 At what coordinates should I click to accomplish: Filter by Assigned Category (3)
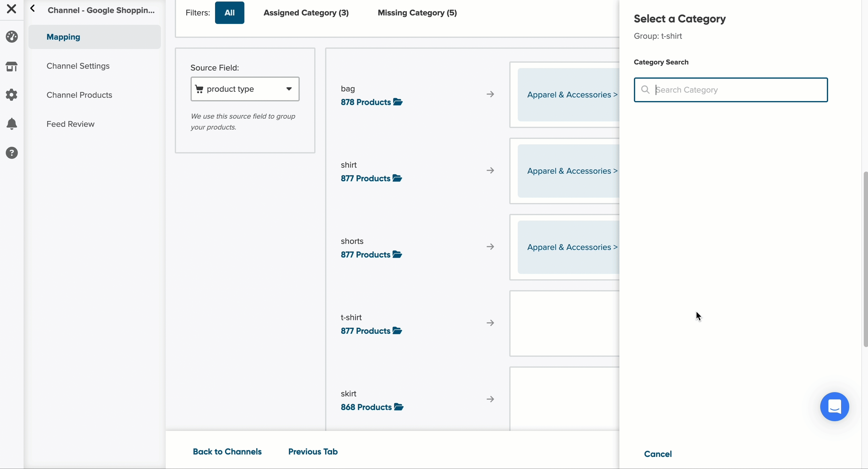click(x=306, y=13)
